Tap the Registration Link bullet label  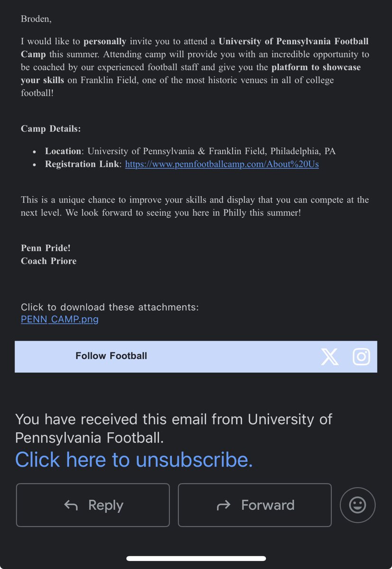pyautogui.click(x=83, y=165)
